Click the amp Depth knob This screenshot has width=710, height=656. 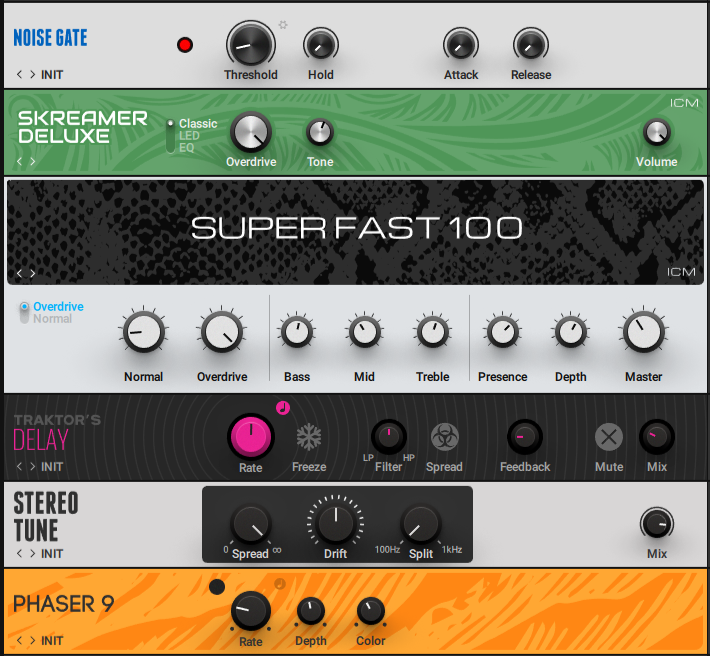[x=571, y=332]
